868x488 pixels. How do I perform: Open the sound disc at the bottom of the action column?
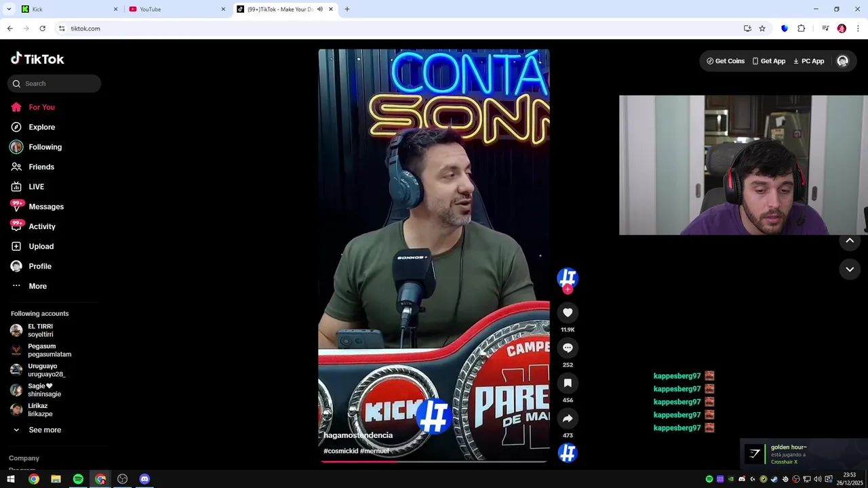coord(568,453)
